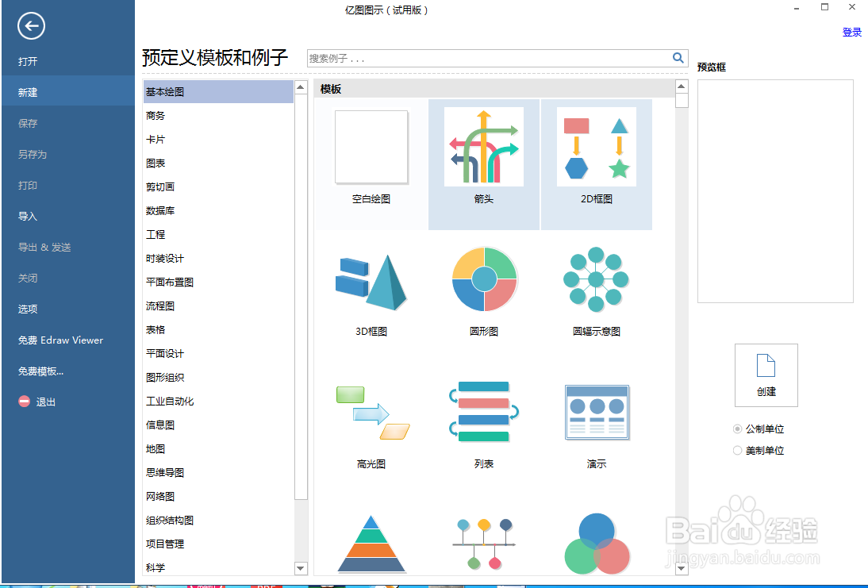Click the back arrow circle icon

[x=31, y=25]
